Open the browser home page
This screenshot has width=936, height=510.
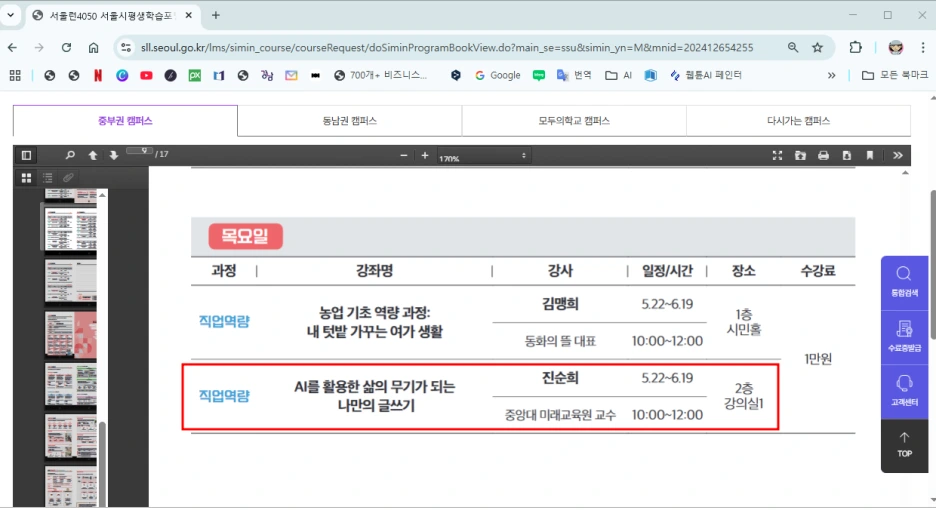pyautogui.click(x=94, y=48)
